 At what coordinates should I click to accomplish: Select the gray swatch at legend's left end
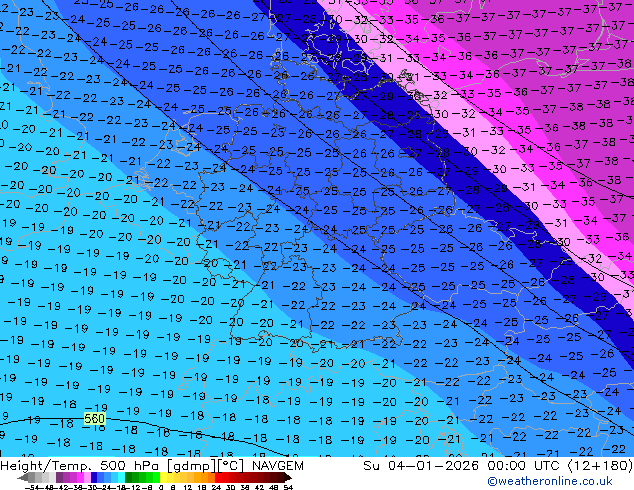pos(32,476)
